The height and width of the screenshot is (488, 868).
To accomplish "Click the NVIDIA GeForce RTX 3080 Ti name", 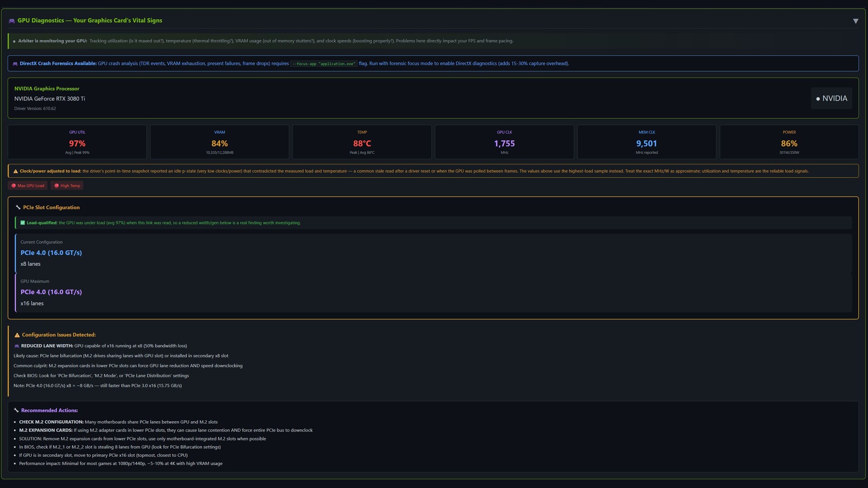I will (50, 99).
